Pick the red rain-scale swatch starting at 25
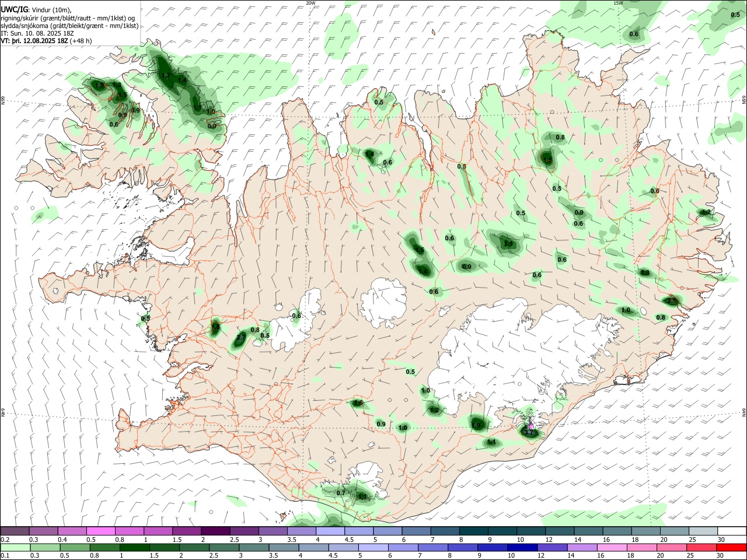This screenshot has width=747, height=560. (701, 547)
